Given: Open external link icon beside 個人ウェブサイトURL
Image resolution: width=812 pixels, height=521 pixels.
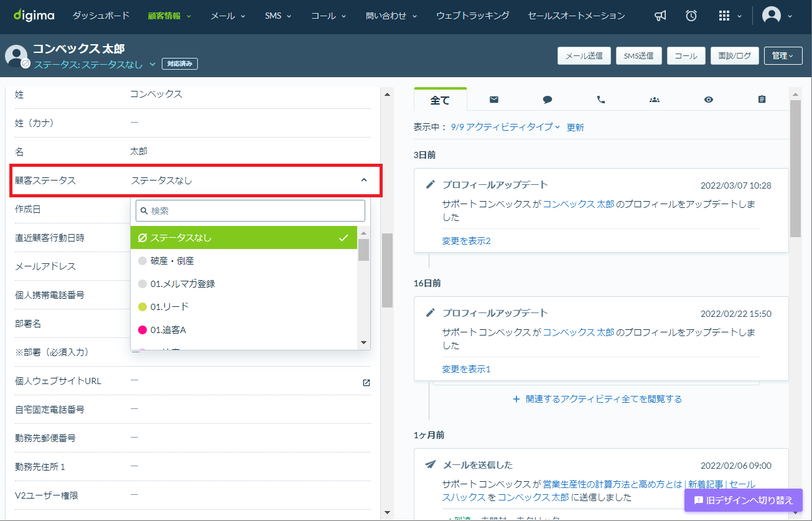Looking at the screenshot, I should tap(366, 382).
